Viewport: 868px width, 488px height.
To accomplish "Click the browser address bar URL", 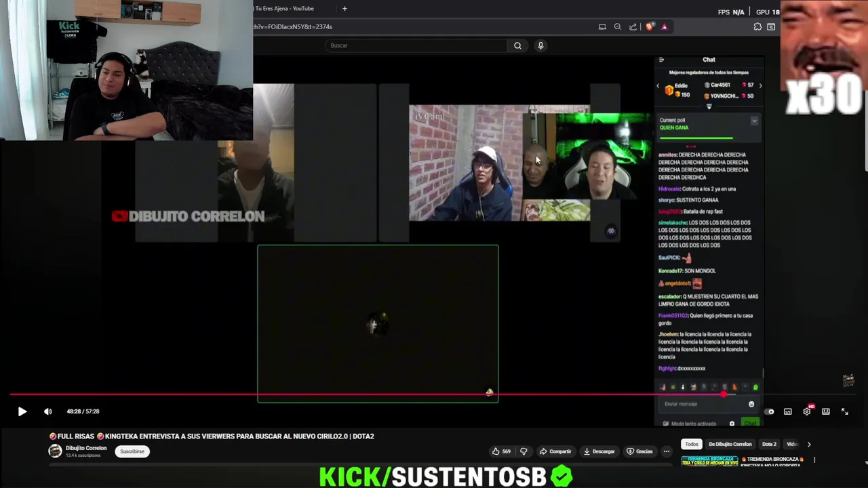I will [x=293, y=26].
